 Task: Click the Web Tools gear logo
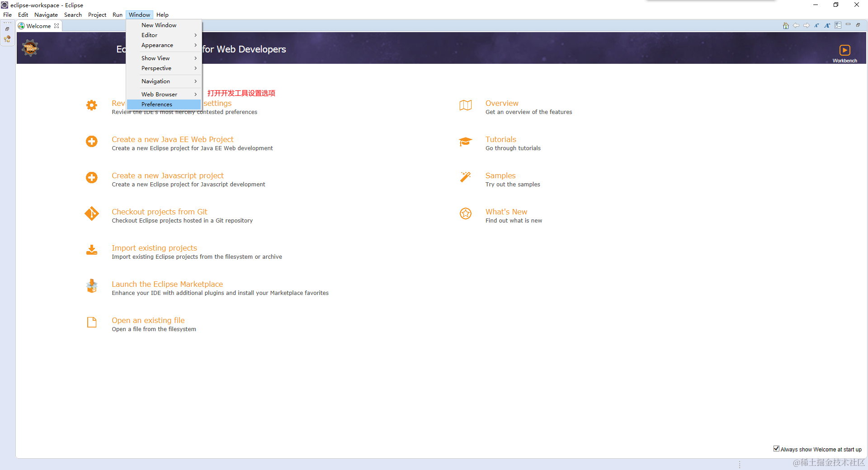click(x=30, y=48)
